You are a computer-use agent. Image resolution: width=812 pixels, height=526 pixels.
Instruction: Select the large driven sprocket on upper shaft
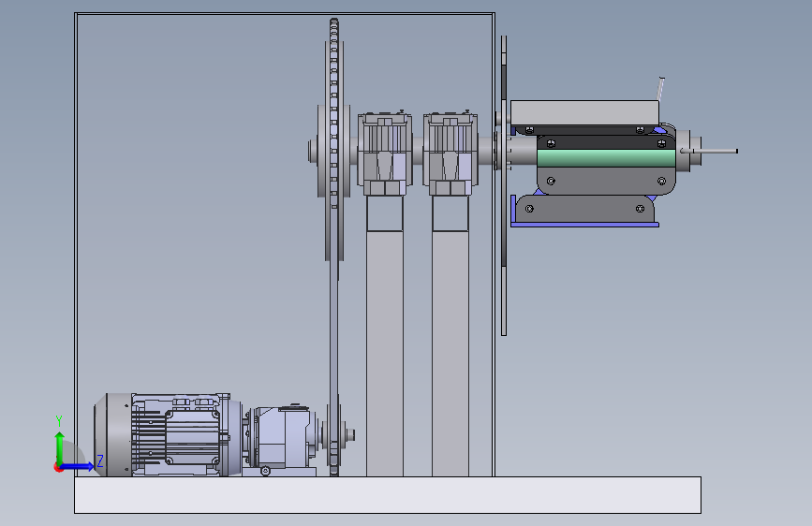click(x=334, y=150)
